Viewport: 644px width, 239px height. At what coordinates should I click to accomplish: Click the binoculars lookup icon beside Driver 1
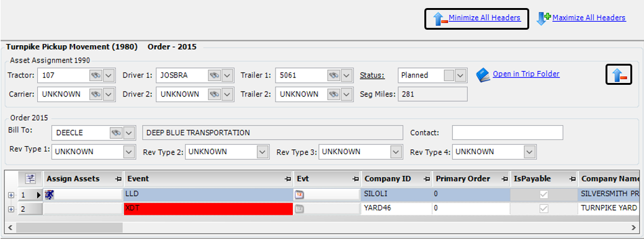tap(215, 76)
